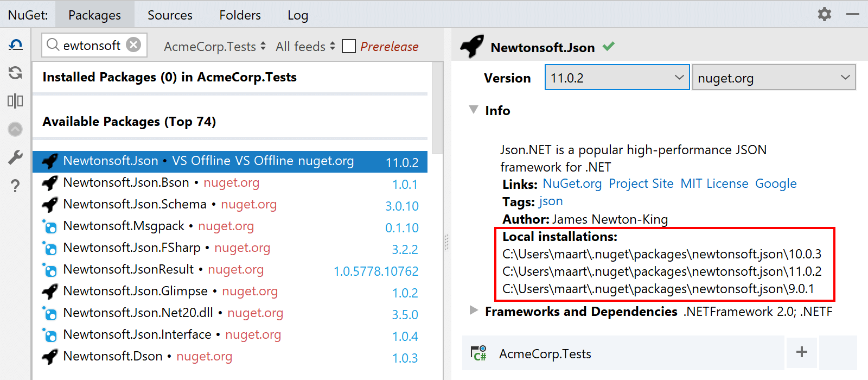Screen dimensions: 868x380
Task: Select the Newtonsoft.Json.Interface package row
Action: point(230,335)
